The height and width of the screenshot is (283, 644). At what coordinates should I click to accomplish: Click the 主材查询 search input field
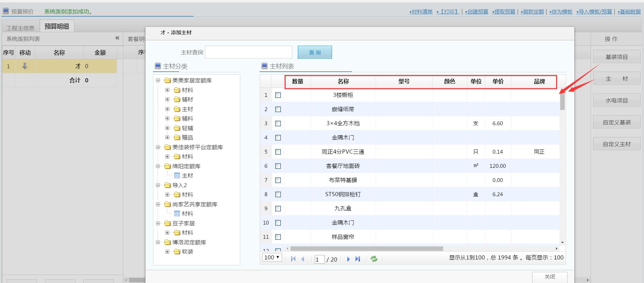click(x=249, y=52)
